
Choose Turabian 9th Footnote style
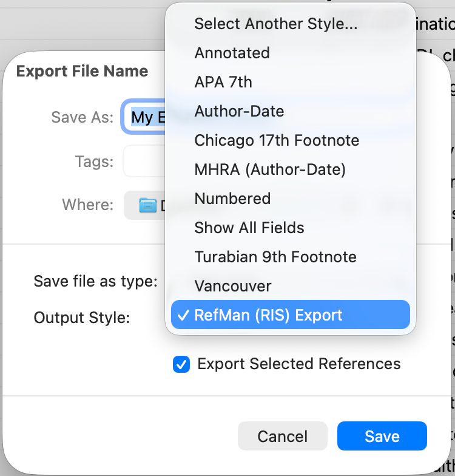[x=275, y=257]
